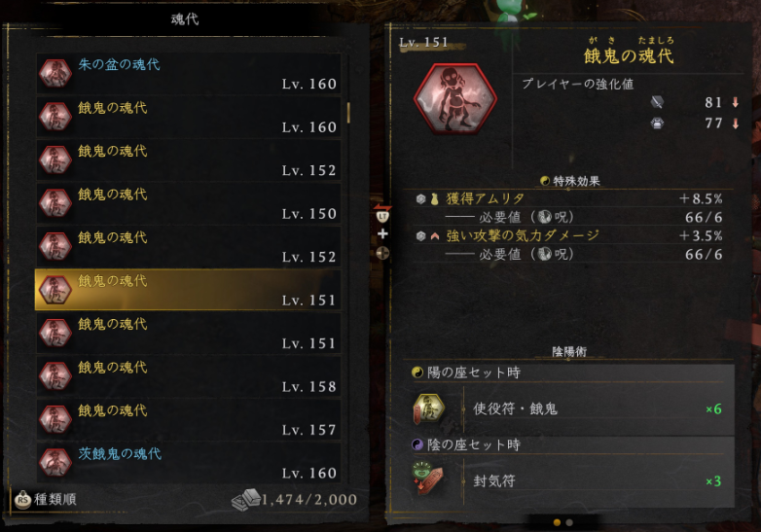
Task: Click the second page indicator dot
Action: (570, 522)
